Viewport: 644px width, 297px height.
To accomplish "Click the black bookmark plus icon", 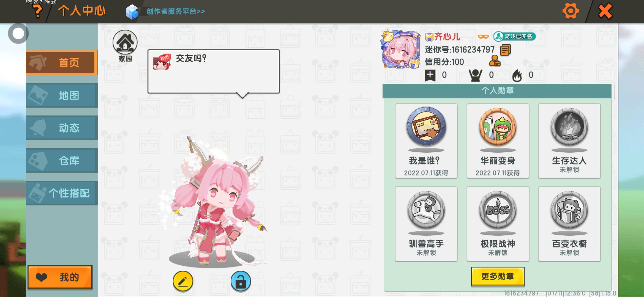I will tap(430, 75).
